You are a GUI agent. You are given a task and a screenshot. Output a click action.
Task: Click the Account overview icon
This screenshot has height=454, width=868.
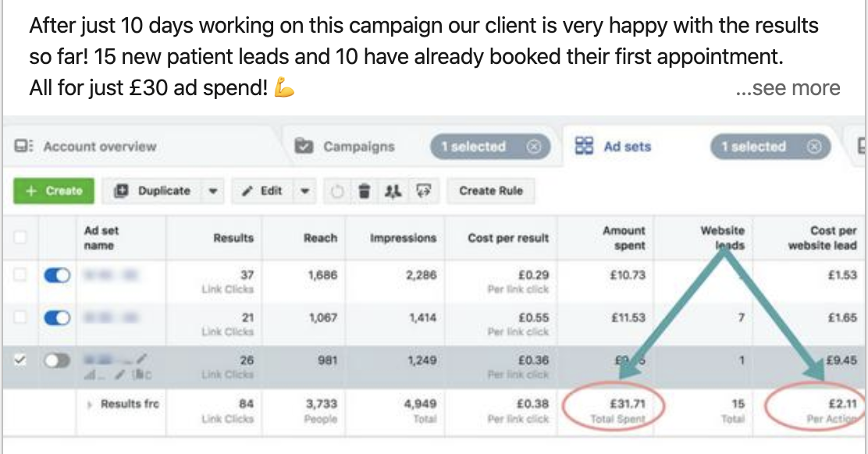[x=23, y=146]
